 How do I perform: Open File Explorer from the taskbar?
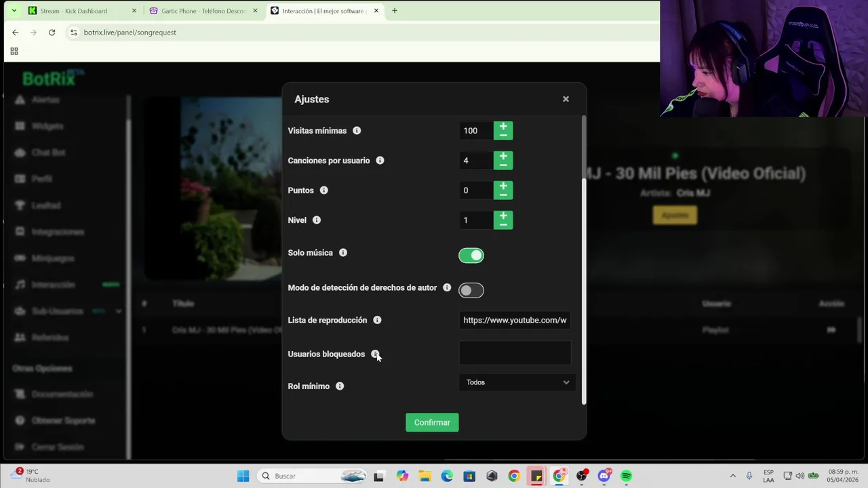point(425,476)
